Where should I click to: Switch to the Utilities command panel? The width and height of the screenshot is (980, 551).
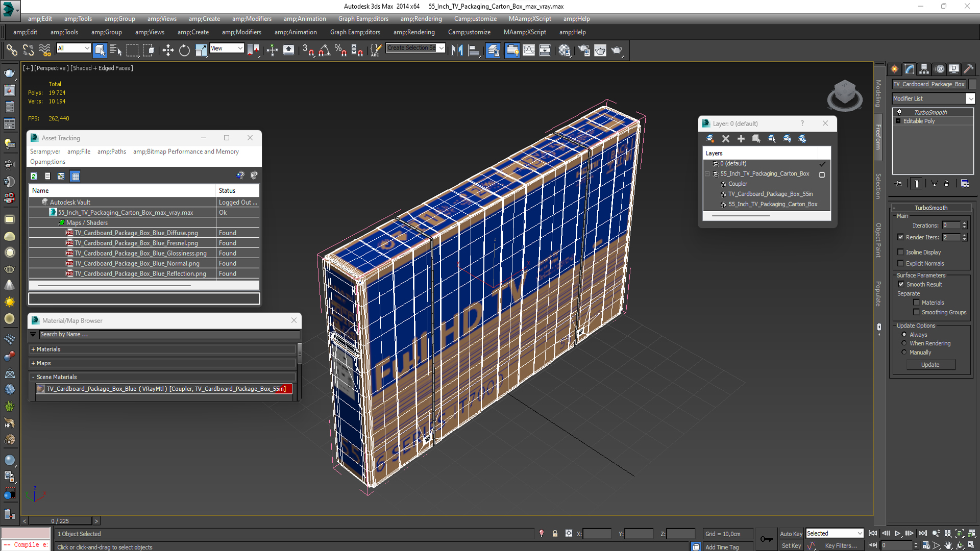click(968, 69)
